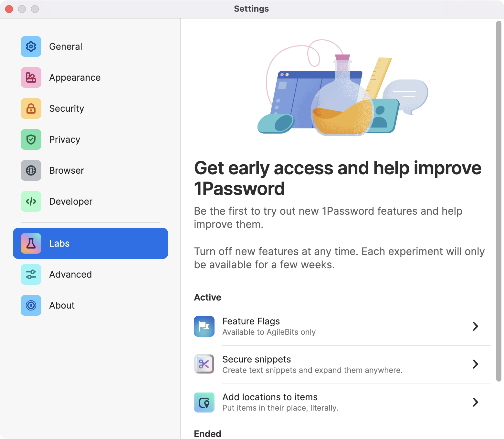Select the Labs section

(x=90, y=243)
